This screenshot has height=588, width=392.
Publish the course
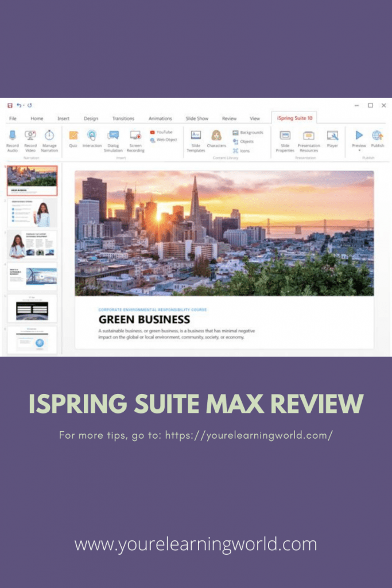coord(378,138)
